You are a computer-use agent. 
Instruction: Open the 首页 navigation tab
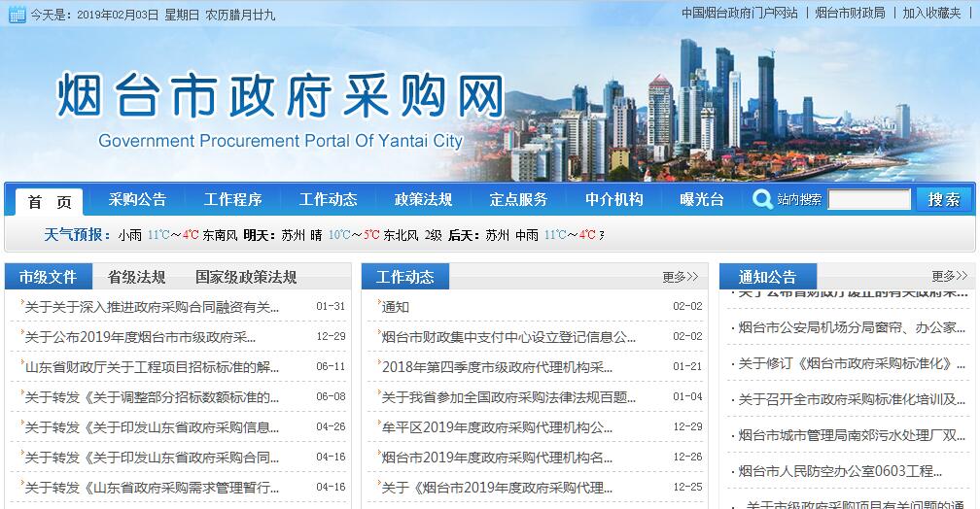[x=50, y=201]
